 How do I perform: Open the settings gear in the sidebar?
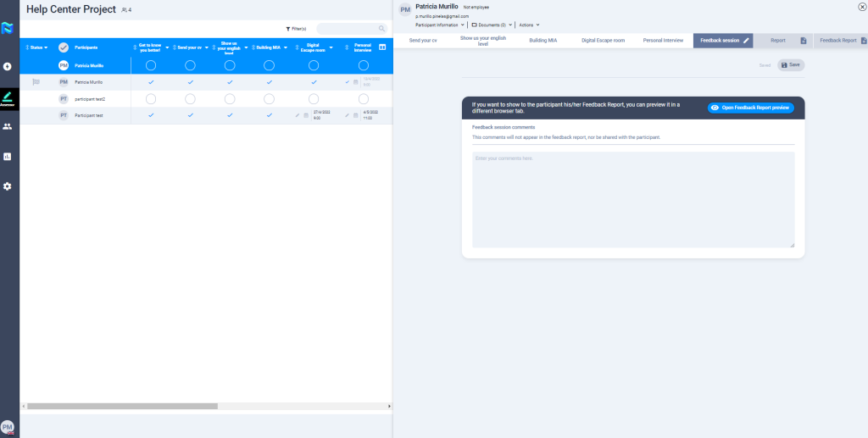point(8,186)
